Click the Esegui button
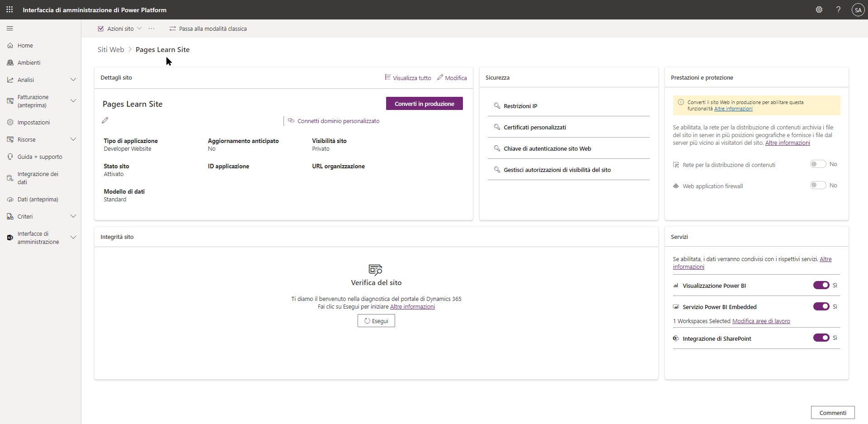The height and width of the screenshot is (424, 868). click(x=376, y=321)
